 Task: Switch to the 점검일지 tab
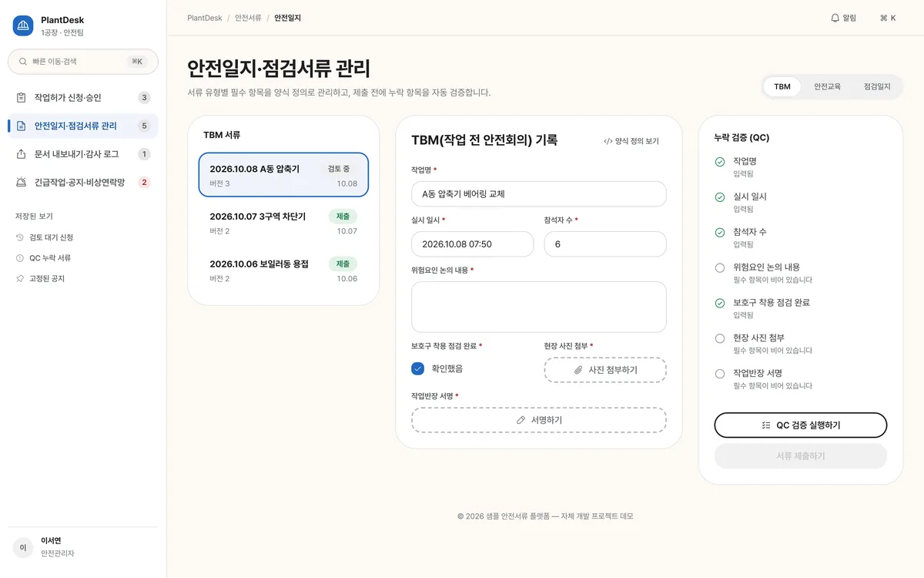coord(877,87)
